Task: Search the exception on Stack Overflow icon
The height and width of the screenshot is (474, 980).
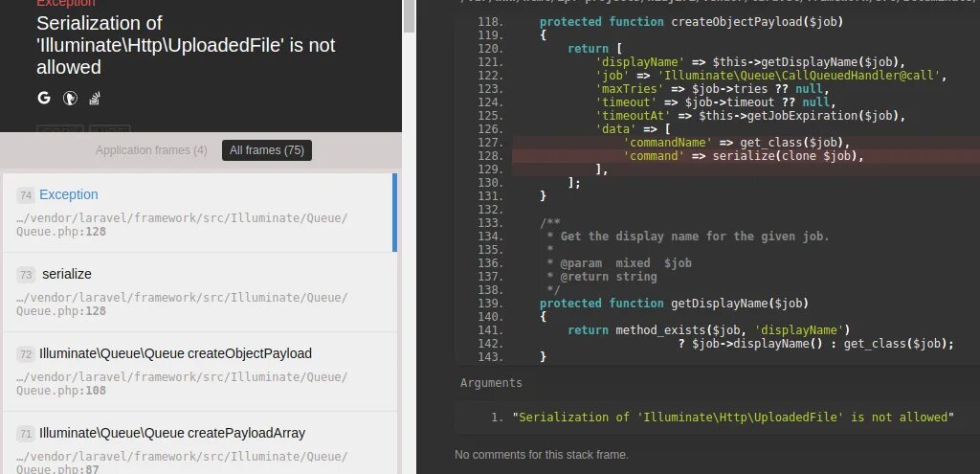Action: click(x=95, y=99)
